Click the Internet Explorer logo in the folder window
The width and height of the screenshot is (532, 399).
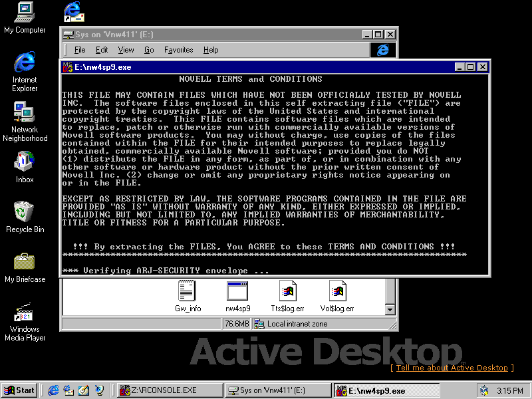pos(383,50)
